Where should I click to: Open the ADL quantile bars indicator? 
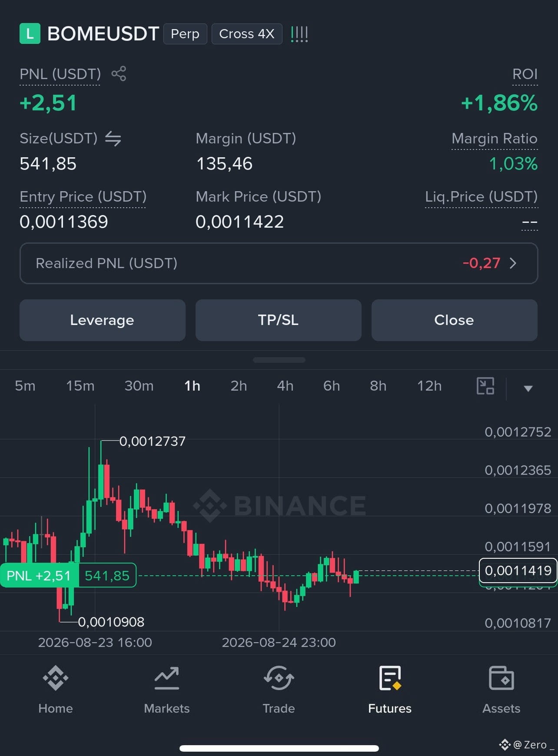click(x=299, y=34)
